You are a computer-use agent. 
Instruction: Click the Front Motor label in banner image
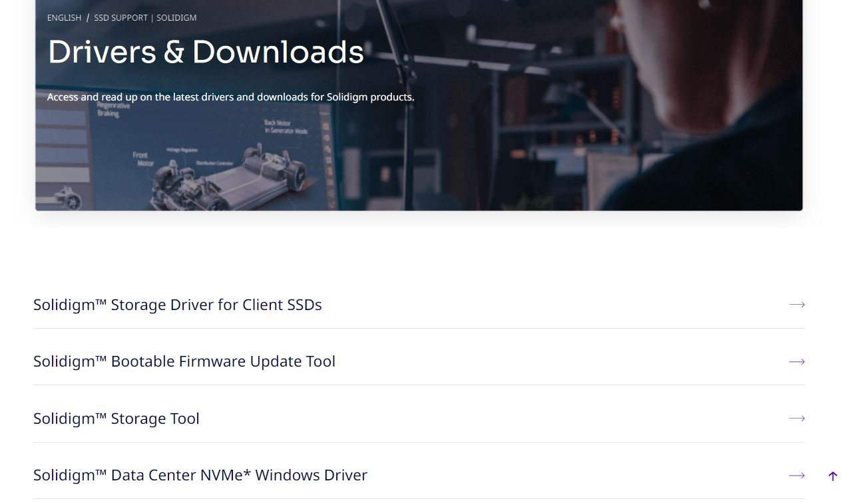point(143,159)
